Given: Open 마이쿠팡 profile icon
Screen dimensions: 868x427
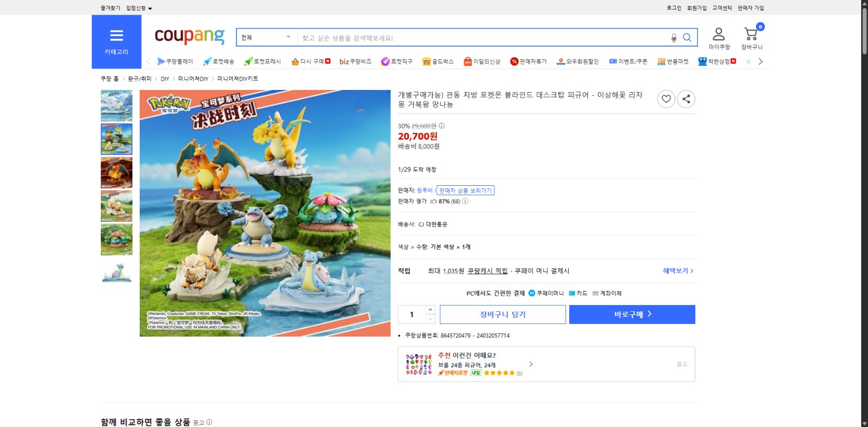Looking at the screenshot, I should 719,39.
